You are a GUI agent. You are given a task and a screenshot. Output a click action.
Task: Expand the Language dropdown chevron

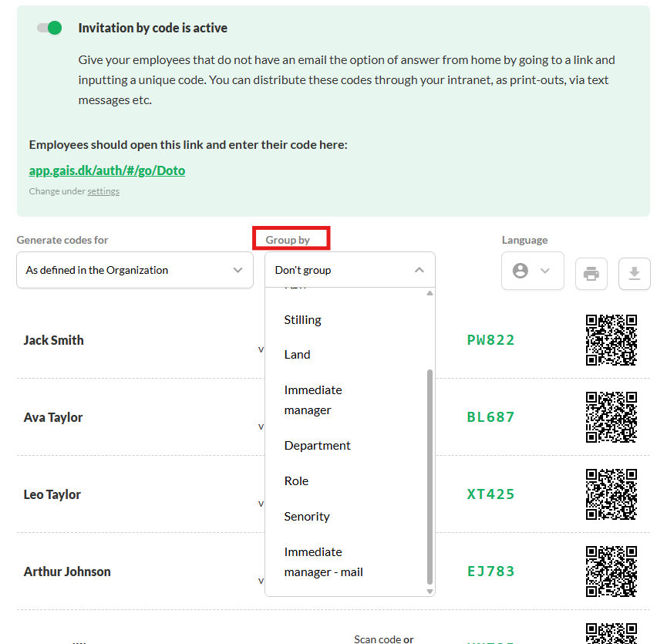(545, 271)
